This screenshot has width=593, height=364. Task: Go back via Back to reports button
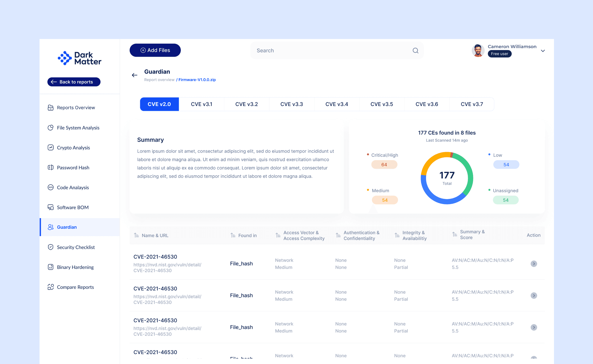click(74, 82)
